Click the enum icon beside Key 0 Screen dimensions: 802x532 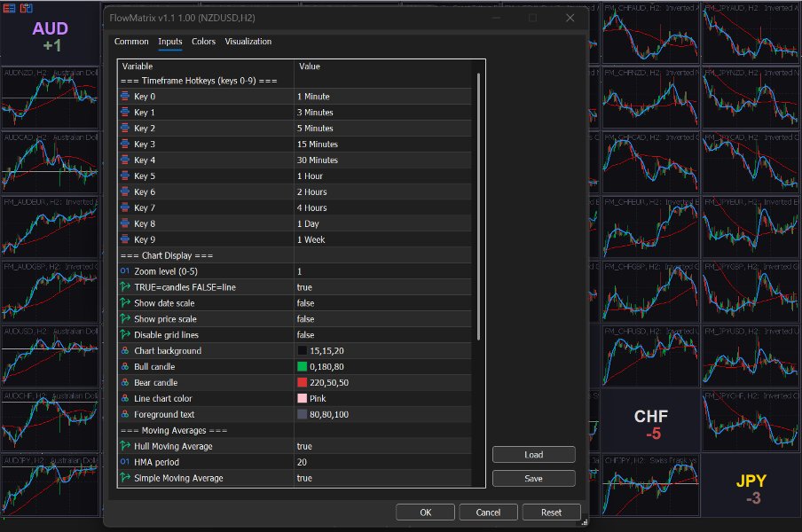click(x=125, y=96)
